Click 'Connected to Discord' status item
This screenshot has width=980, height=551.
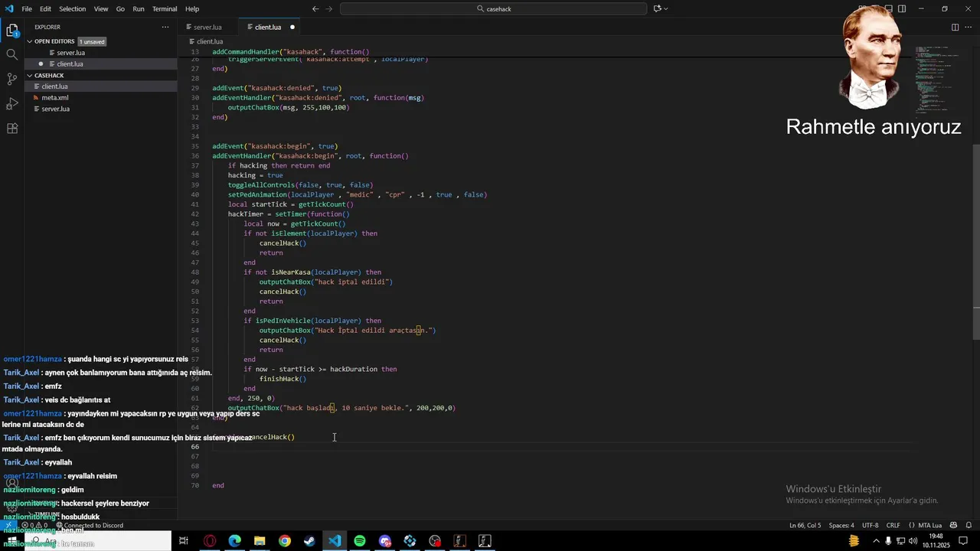click(89, 526)
